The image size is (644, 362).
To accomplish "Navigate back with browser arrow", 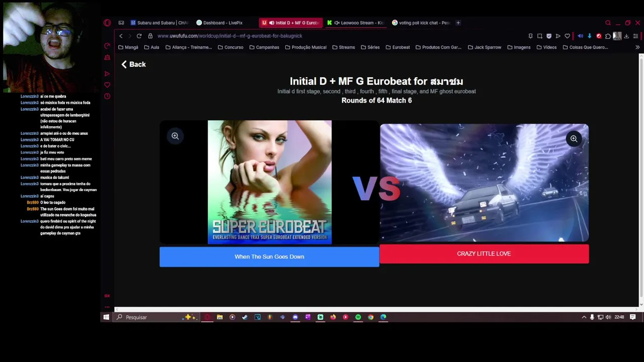I will (x=121, y=36).
